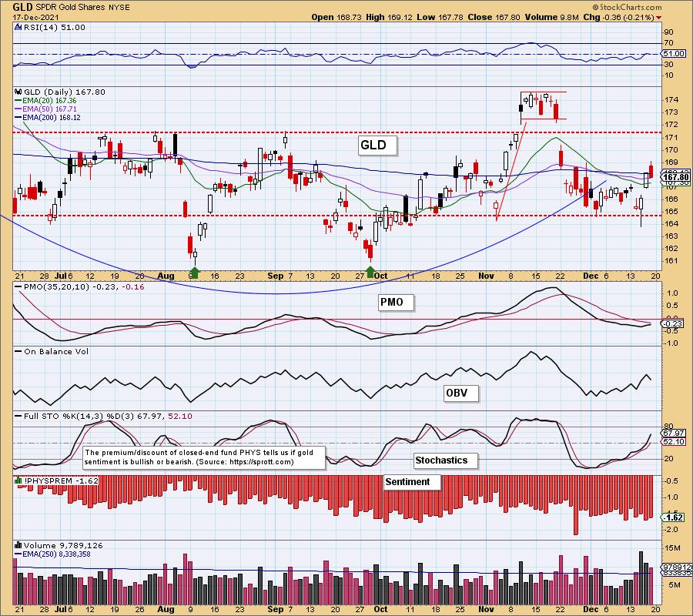
Task: Click the 67.97 stochastic value tag
Action: coord(674,433)
